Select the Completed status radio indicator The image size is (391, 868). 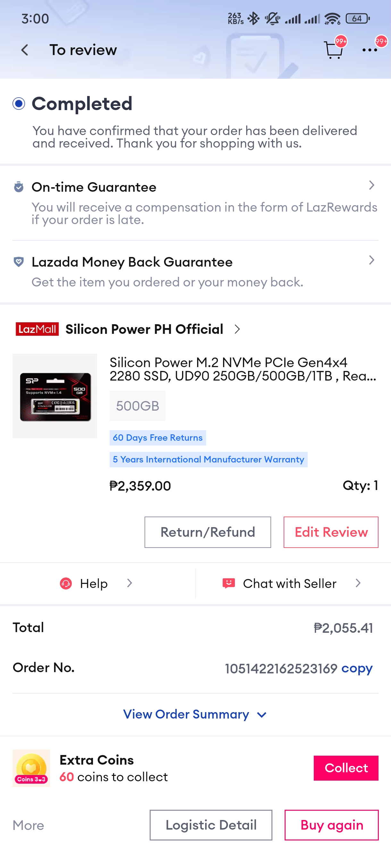tap(19, 103)
